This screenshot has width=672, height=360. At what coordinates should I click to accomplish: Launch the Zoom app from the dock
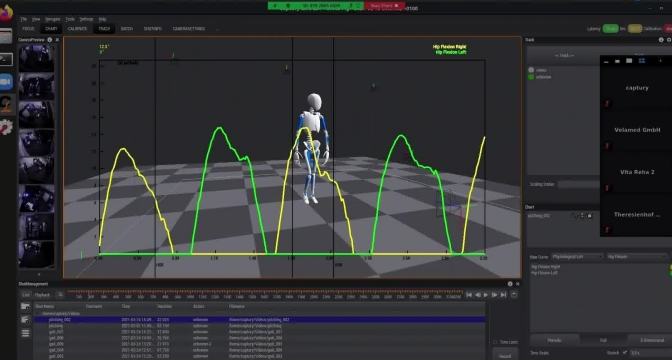pyautogui.click(x=6, y=82)
